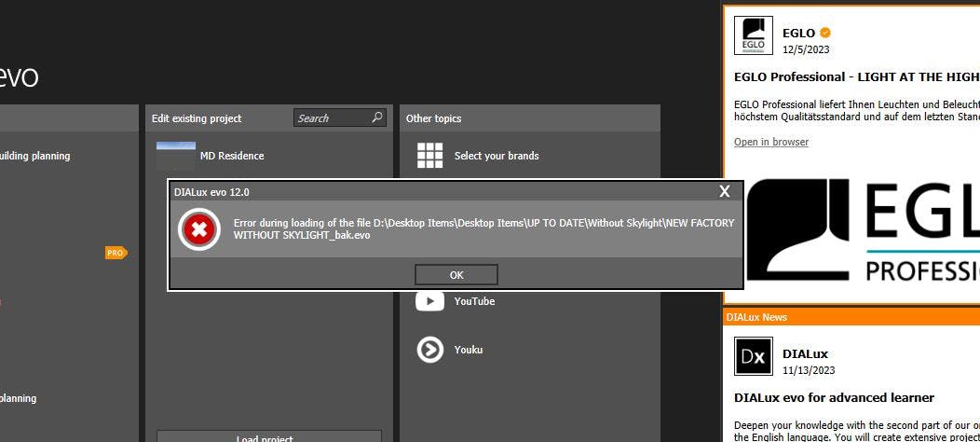Click the EGLO publisher name
The width and height of the screenshot is (980, 442).
pos(798,34)
